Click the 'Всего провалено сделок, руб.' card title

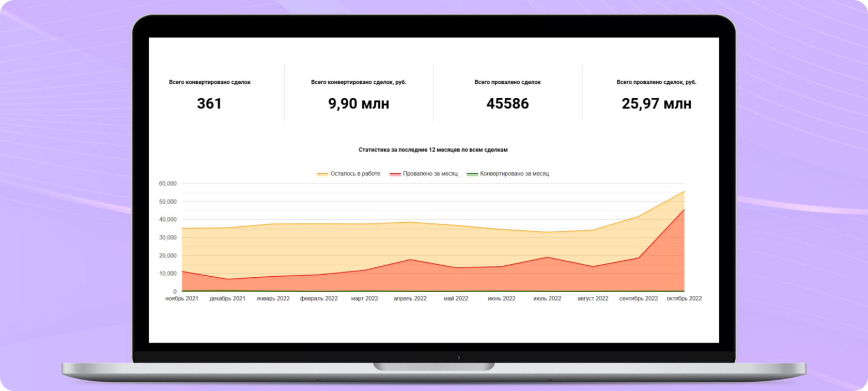[656, 82]
